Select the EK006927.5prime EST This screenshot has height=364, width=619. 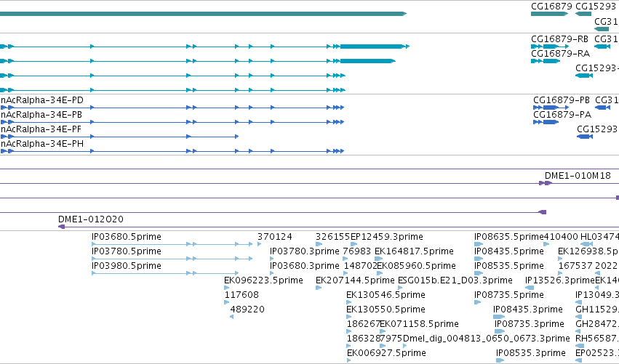point(348,360)
